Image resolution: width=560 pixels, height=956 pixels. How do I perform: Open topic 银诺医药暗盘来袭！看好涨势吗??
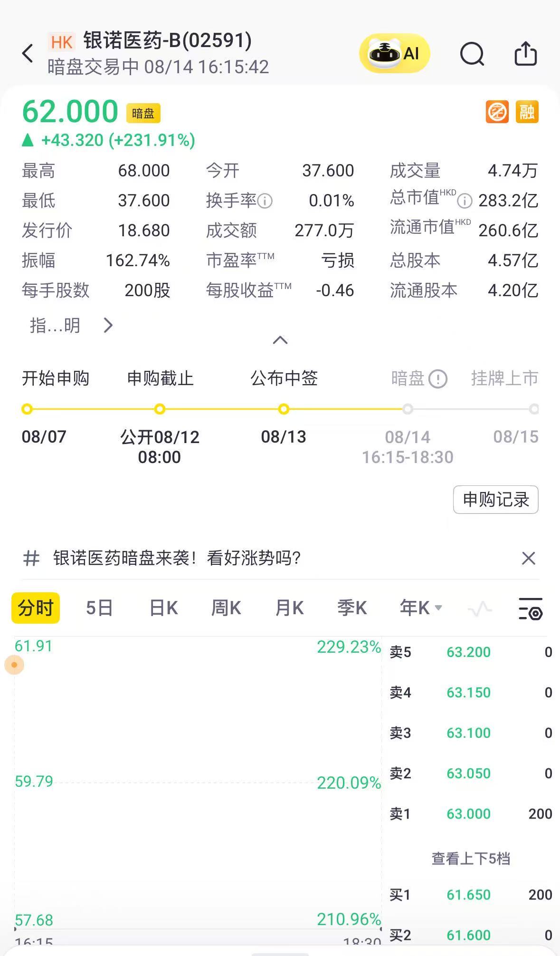[x=177, y=558]
